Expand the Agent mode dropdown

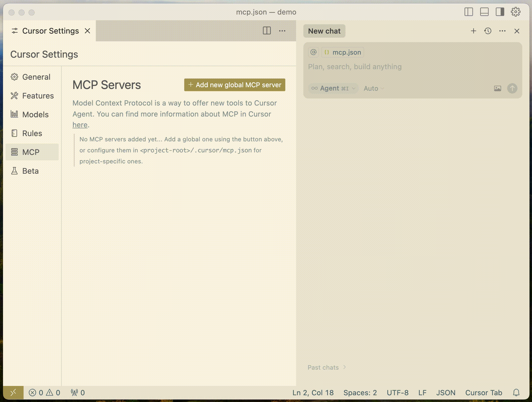333,88
